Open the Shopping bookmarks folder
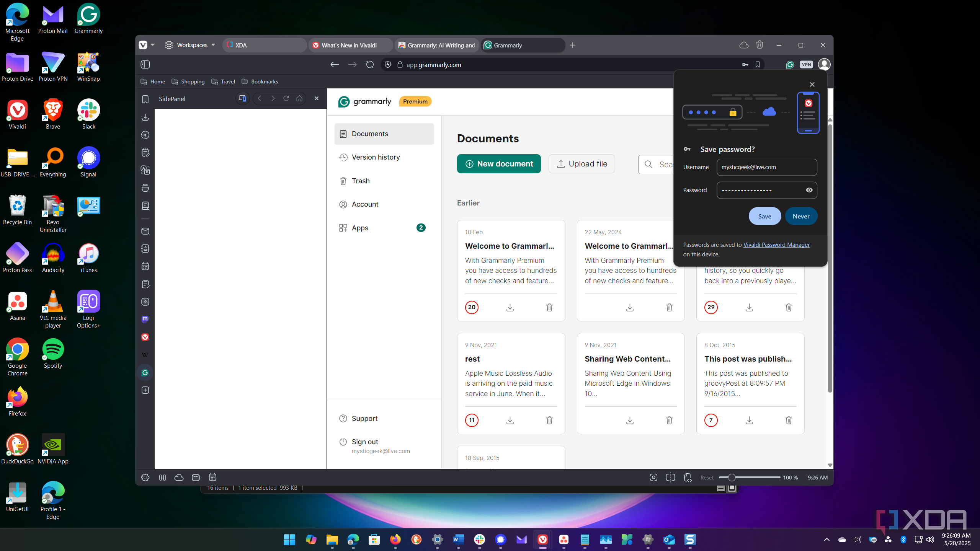 [x=188, y=82]
